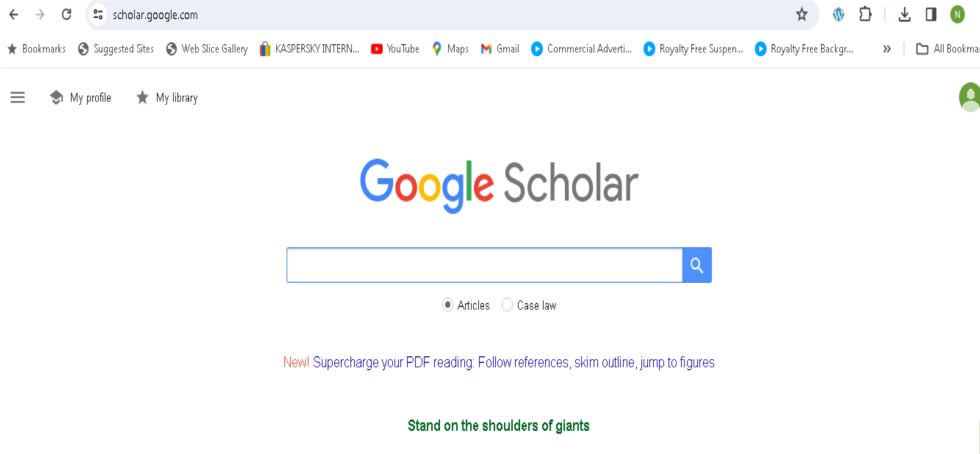Reload the Google Scholar page

(66, 14)
